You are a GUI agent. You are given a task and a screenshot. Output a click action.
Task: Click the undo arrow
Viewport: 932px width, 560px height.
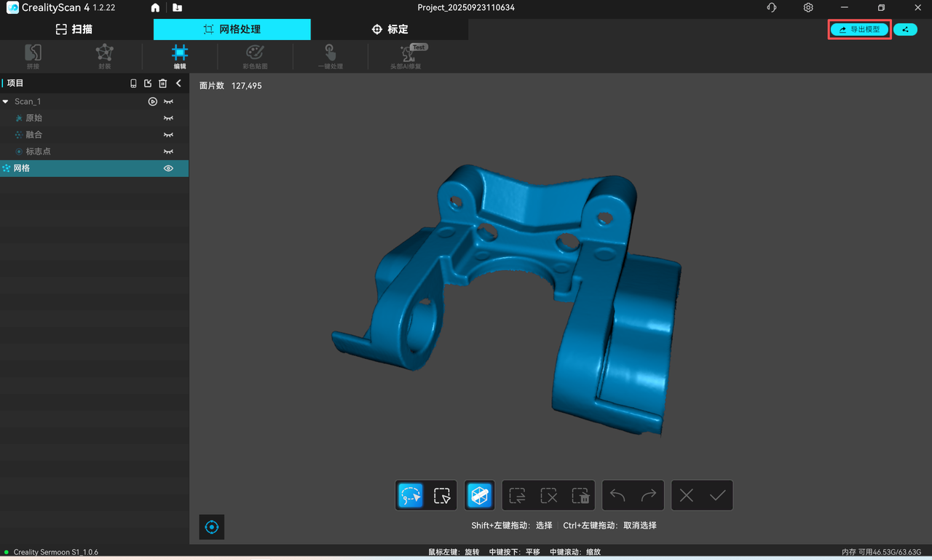point(617,495)
